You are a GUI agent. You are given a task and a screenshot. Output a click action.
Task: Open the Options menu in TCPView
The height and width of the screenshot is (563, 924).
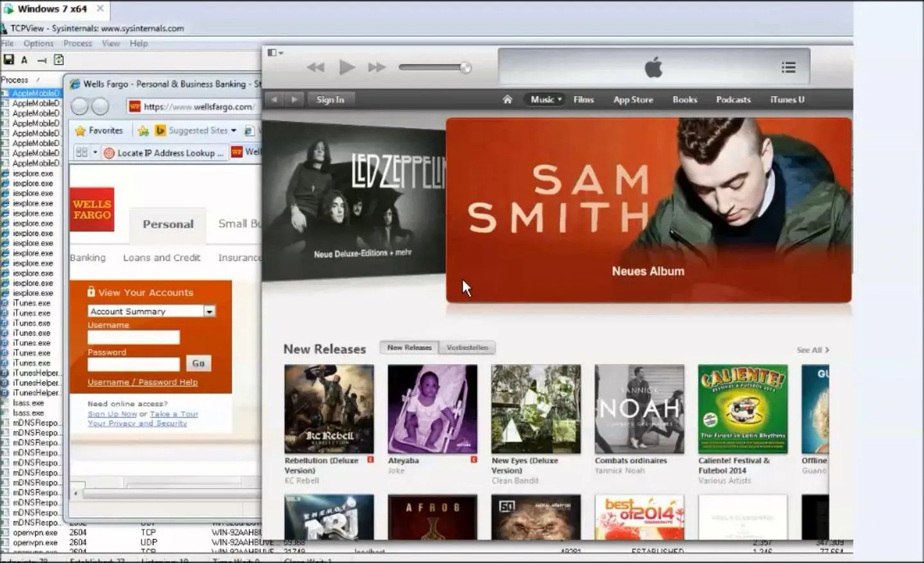click(x=38, y=43)
